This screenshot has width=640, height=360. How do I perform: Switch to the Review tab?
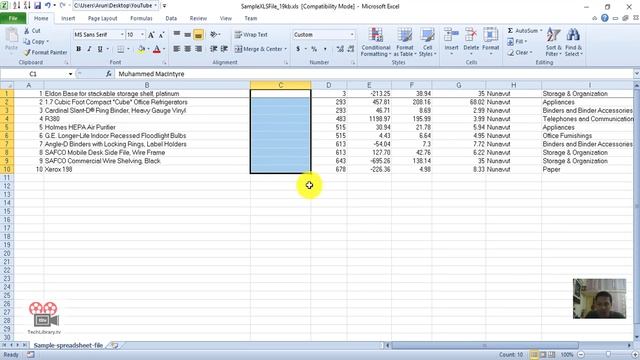point(198,18)
